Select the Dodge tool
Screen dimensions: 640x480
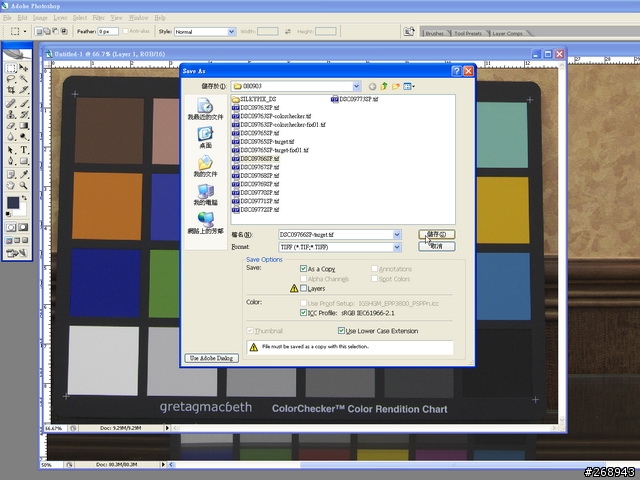(23, 137)
